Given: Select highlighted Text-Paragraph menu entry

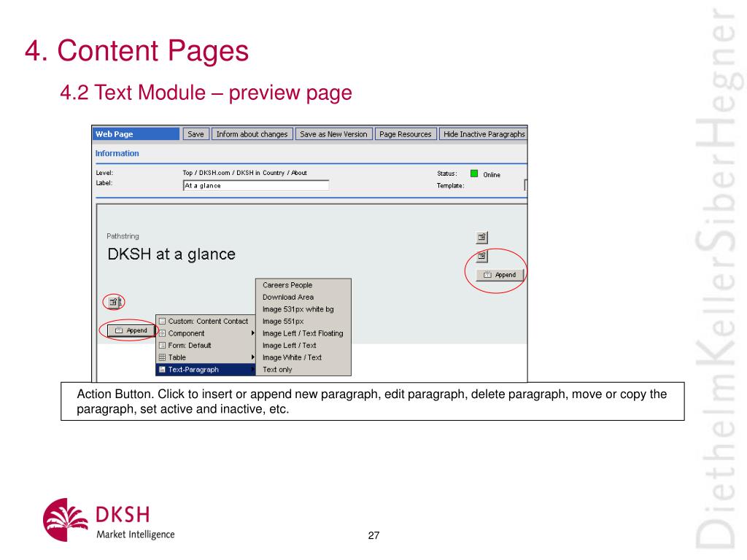Looking at the screenshot, I should (x=206, y=370).
